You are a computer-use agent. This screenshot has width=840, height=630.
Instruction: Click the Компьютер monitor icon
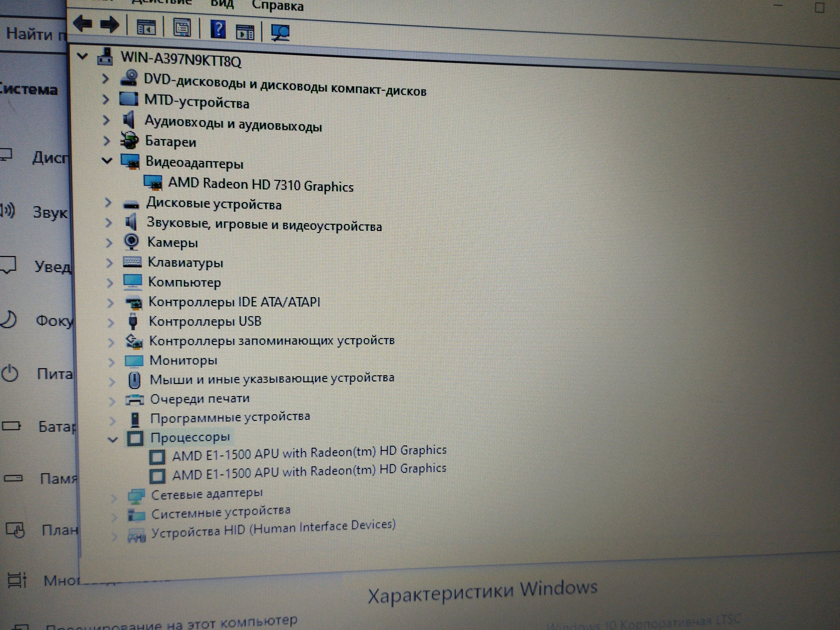(x=133, y=282)
